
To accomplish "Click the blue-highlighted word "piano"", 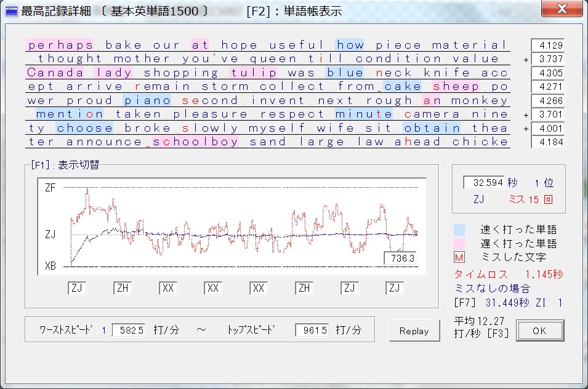I will (147, 100).
